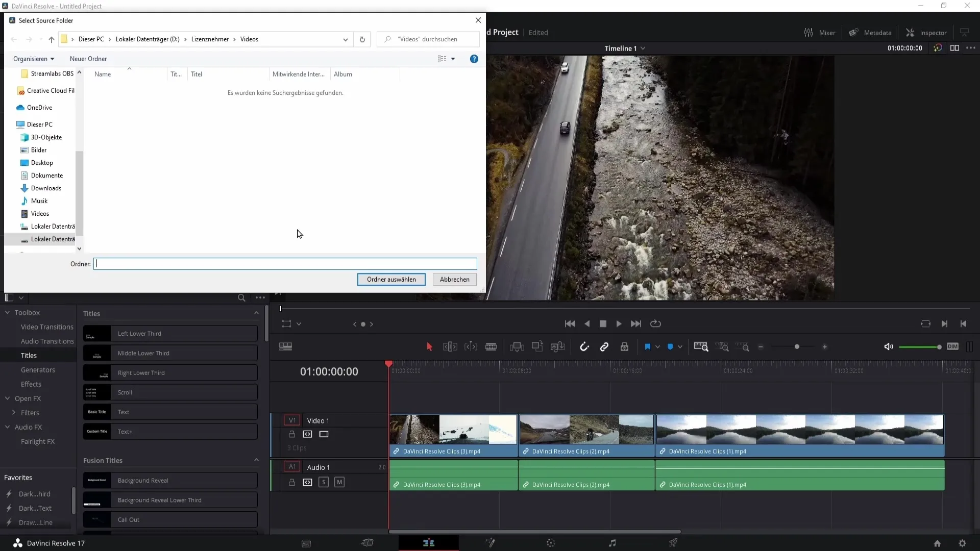The width and height of the screenshot is (980, 551).
Task: Select the Trim tool icon in timeline
Action: point(449,346)
